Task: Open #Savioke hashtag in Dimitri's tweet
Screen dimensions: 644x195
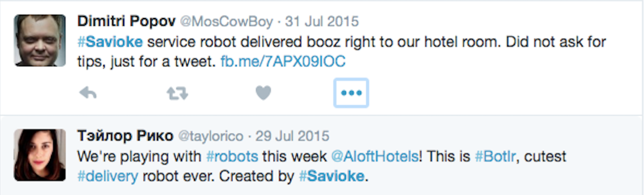Action: (x=110, y=41)
